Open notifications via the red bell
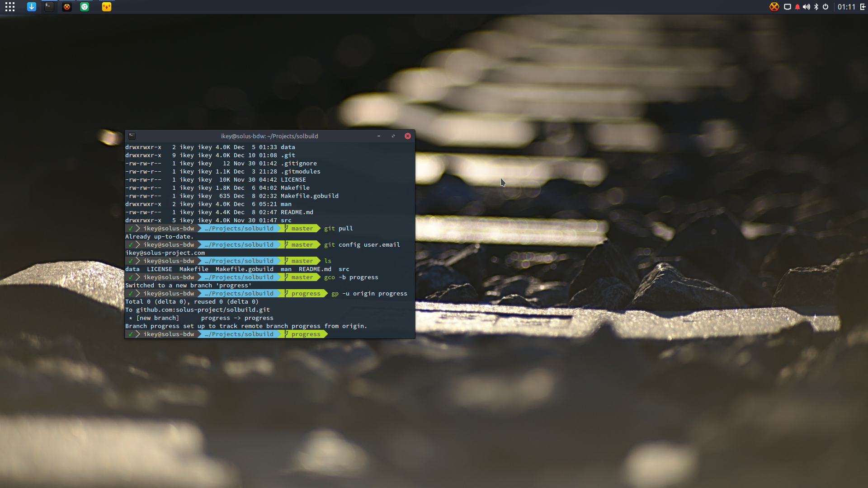The image size is (868, 488). (x=797, y=7)
